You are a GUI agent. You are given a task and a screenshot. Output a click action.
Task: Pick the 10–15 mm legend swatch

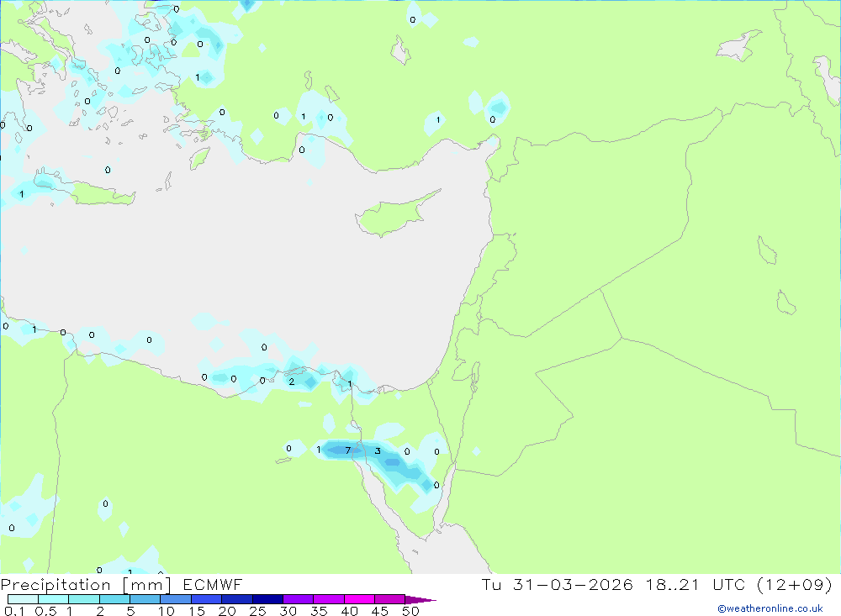click(176, 599)
